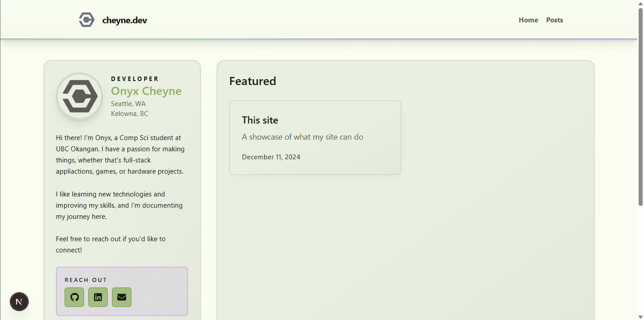644x320 pixels.
Task: Click the 'Featured' section heading
Action: (x=252, y=81)
